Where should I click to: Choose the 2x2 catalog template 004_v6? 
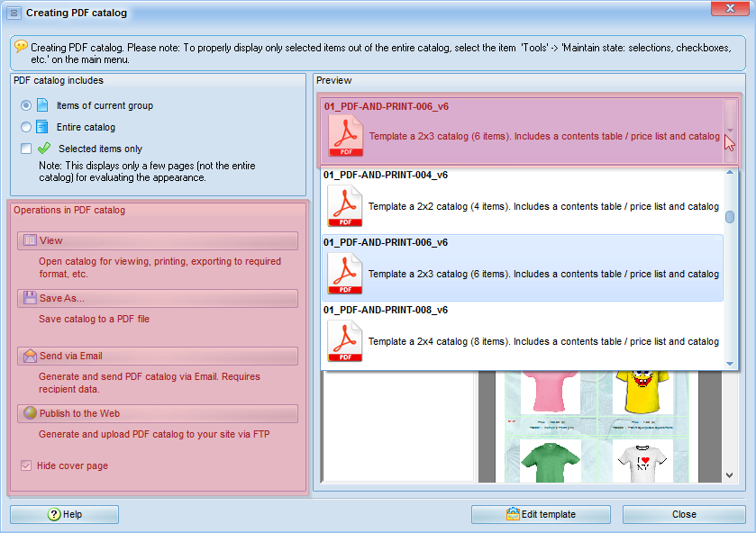(x=523, y=201)
